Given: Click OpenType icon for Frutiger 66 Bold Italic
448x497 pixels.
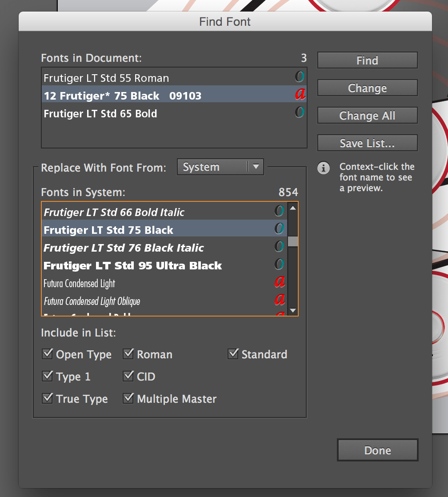Looking at the screenshot, I should [x=279, y=211].
